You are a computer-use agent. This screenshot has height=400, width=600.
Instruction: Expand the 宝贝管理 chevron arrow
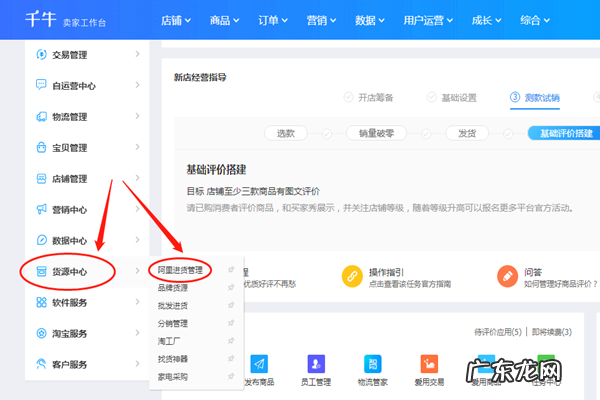pyautogui.click(x=137, y=147)
